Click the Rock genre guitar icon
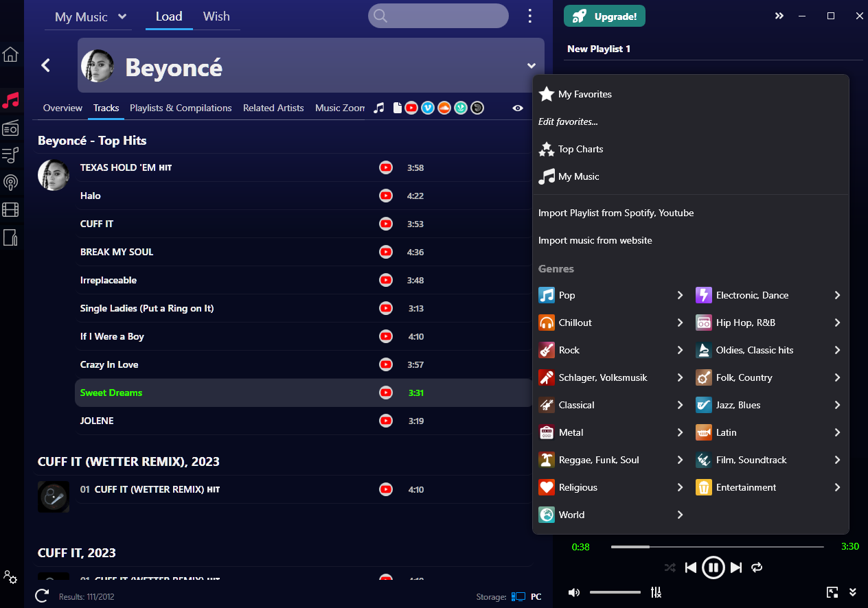The height and width of the screenshot is (608, 868). point(547,350)
